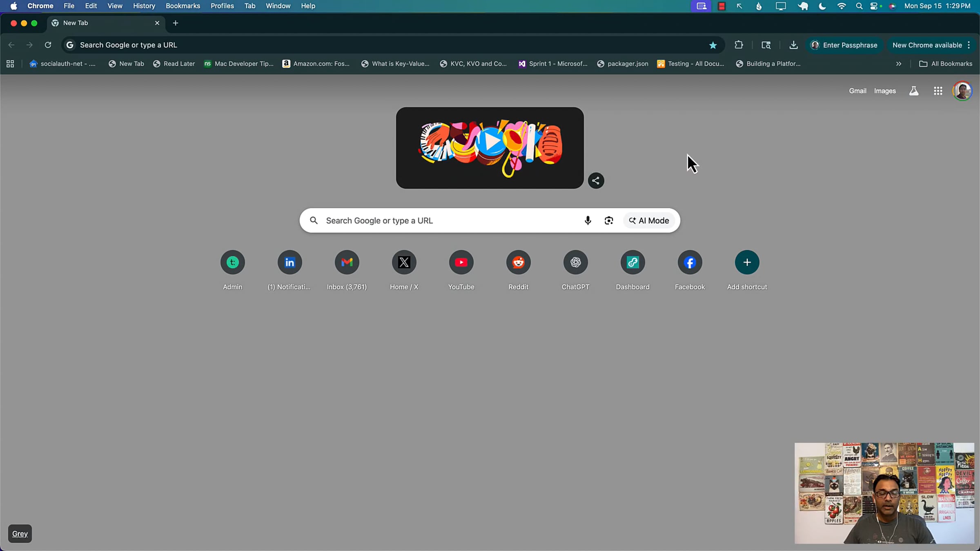
Task: Select the New Tab browser tab
Action: point(106,23)
